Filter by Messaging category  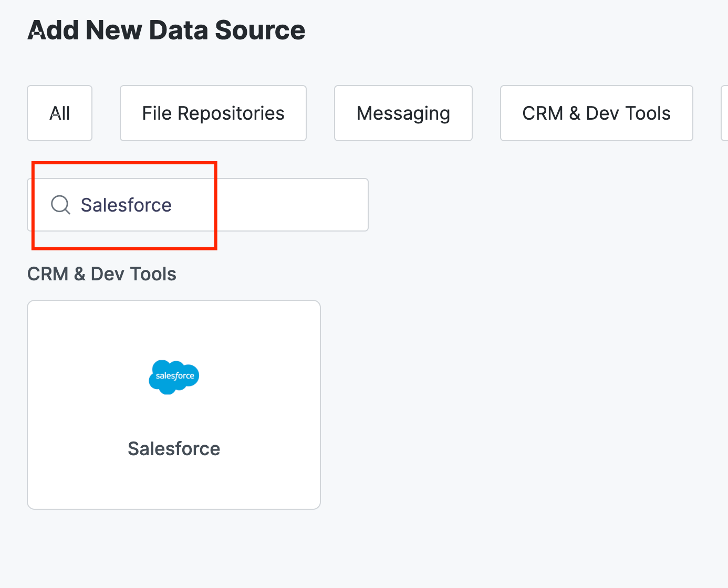403,113
